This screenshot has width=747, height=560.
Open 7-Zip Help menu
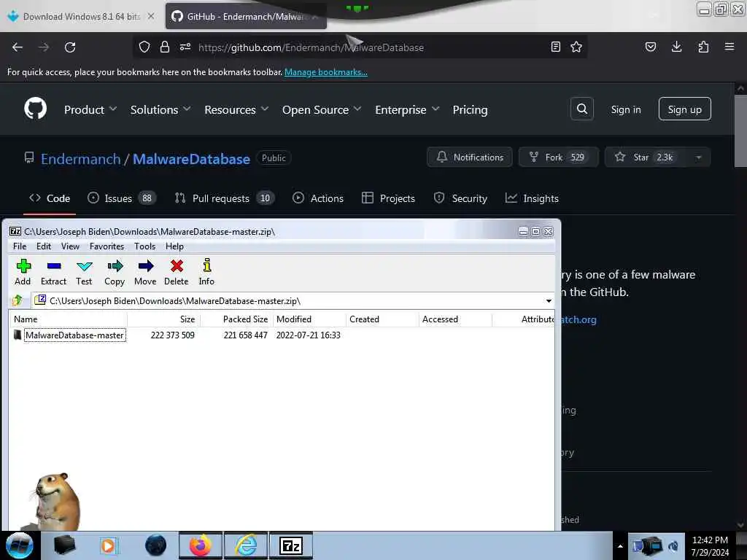pos(174,246)
